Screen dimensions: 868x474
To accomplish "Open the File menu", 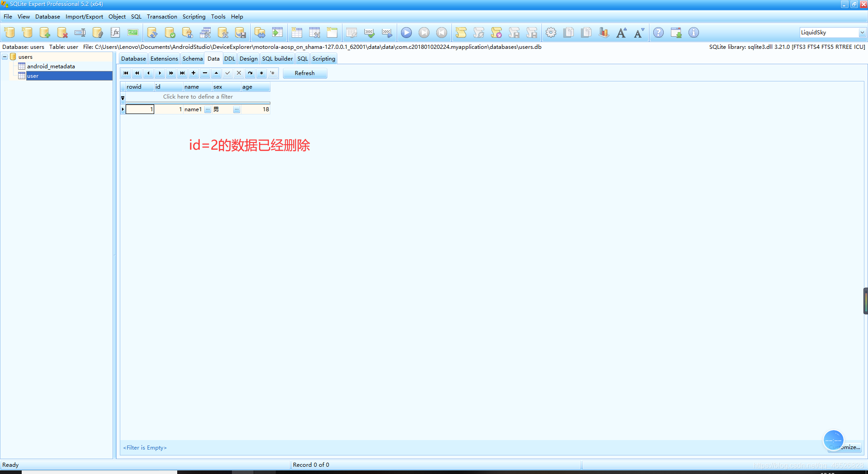I will click(x=8, y=17).
